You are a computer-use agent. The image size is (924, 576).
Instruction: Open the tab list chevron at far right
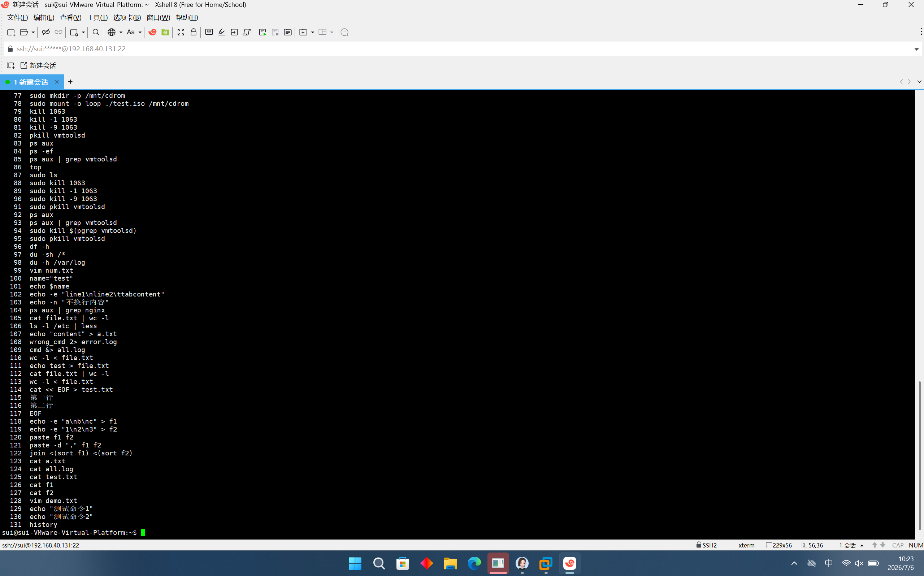[x=919, y=82]
